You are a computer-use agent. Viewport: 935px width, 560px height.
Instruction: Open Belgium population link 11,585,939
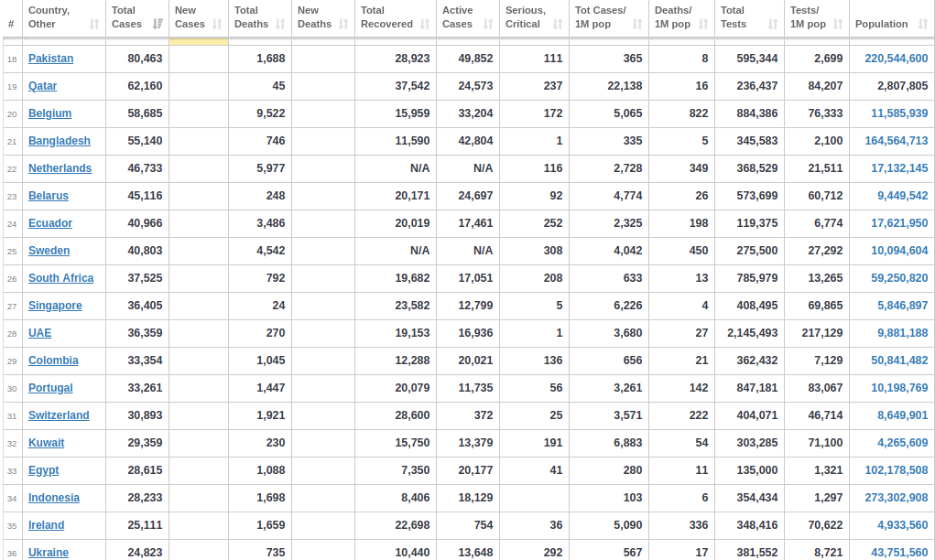pos(899,113)
